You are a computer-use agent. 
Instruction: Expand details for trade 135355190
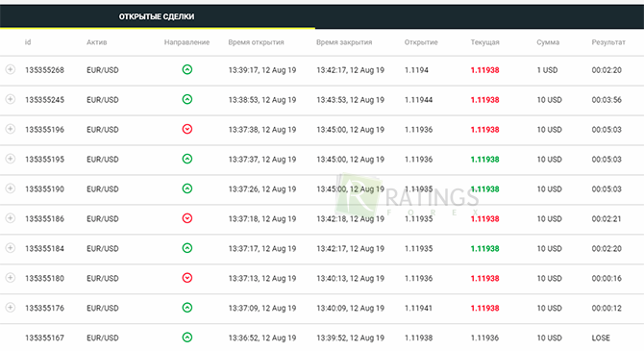tap(11, 188)
